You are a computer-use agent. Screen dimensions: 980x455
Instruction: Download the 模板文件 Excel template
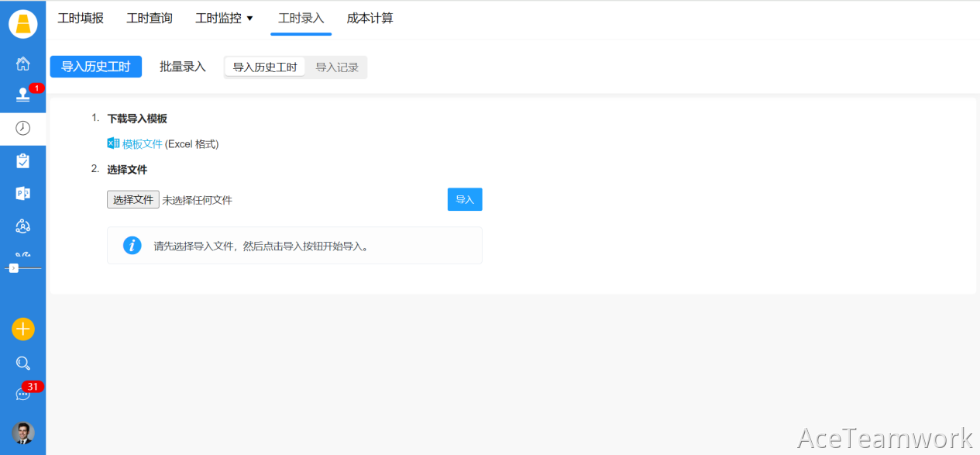pos(142,144)
